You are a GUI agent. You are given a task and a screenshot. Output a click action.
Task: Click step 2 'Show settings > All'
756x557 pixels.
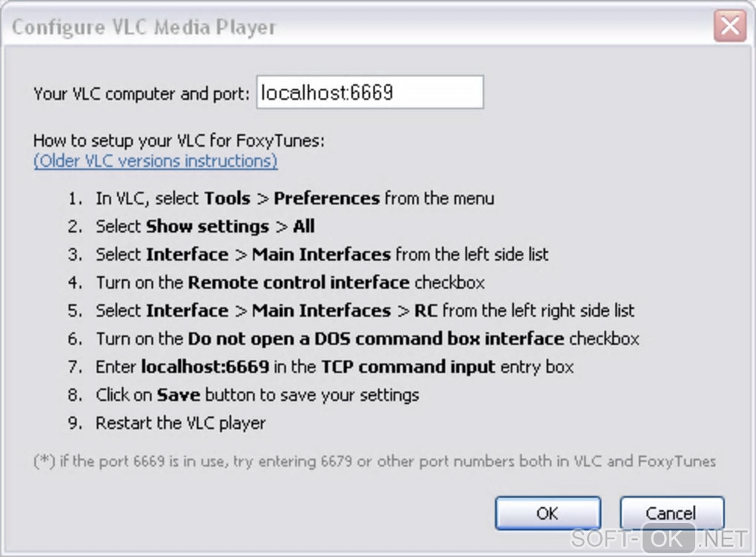coord(205,227)
